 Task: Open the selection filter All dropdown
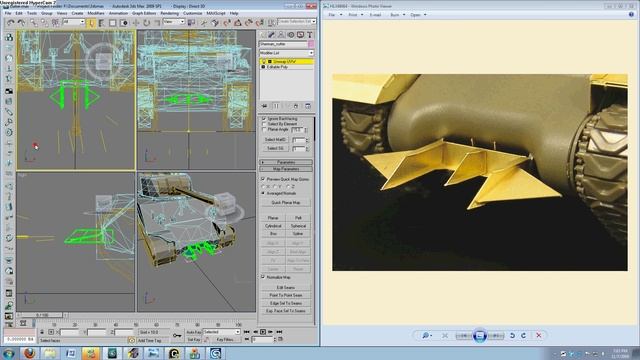tap(74, 22)
